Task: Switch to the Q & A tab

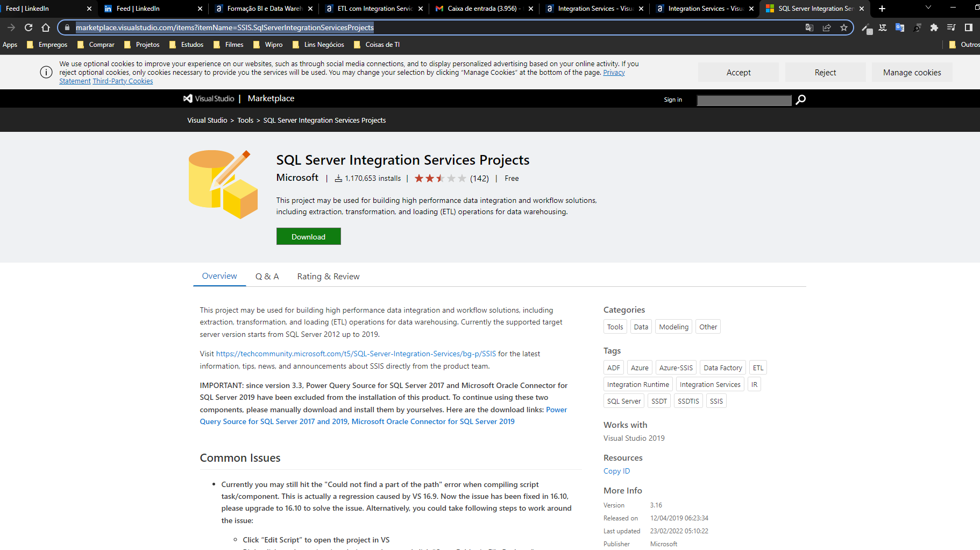Action: [267, 276]
